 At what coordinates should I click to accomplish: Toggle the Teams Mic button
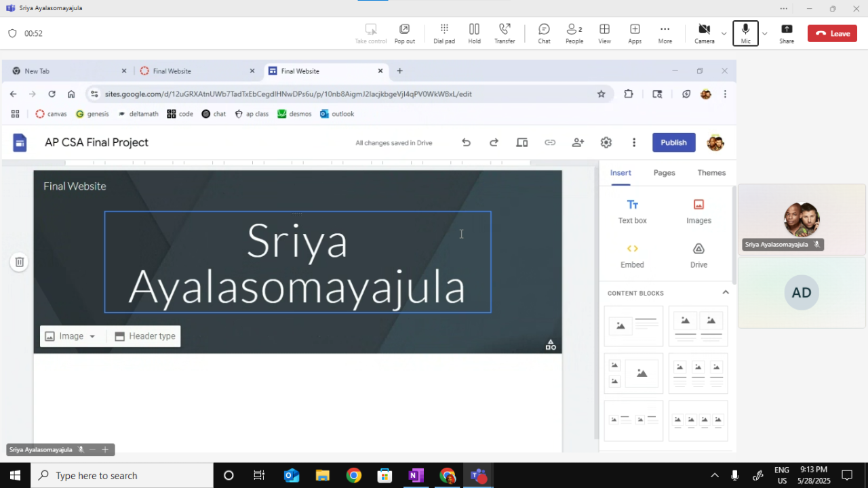(745, 33)
